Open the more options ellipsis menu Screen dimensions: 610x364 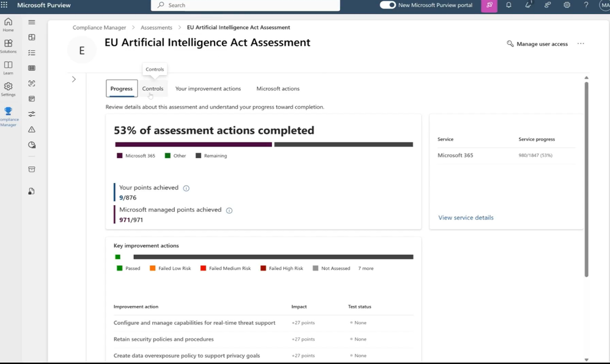pos(581,44)
